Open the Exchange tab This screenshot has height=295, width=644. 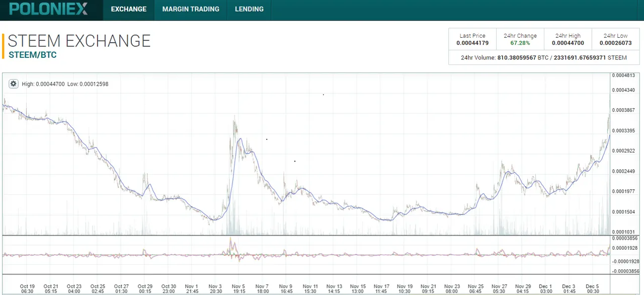coord(129,9)
